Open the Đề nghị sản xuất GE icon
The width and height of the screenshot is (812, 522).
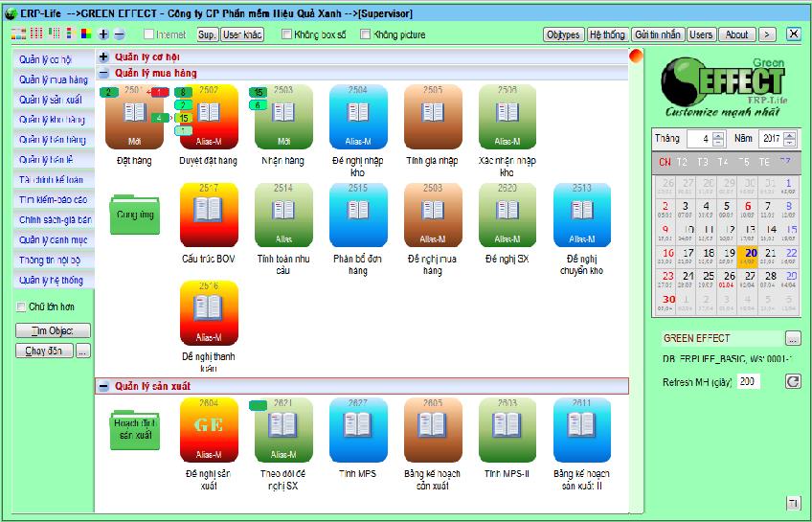coord(208,431)
